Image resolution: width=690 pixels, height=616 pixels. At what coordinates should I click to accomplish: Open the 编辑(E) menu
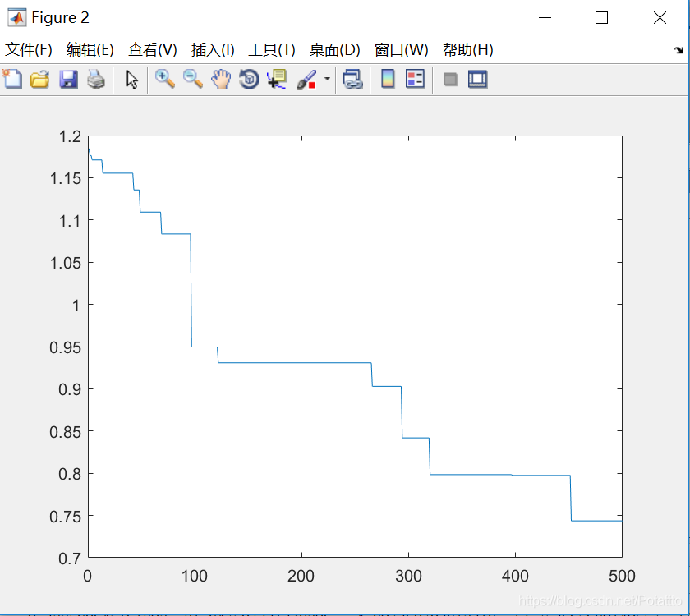(90, 50)
